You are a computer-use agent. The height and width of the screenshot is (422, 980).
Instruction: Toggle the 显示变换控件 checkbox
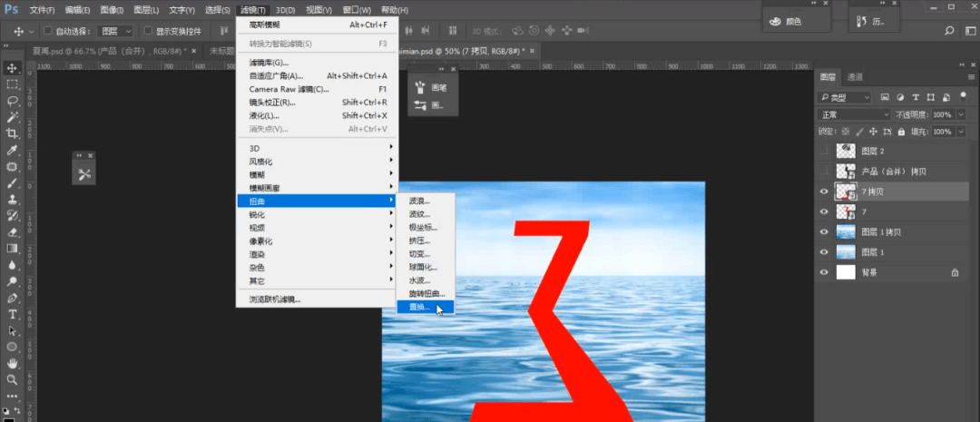(148, 31)
